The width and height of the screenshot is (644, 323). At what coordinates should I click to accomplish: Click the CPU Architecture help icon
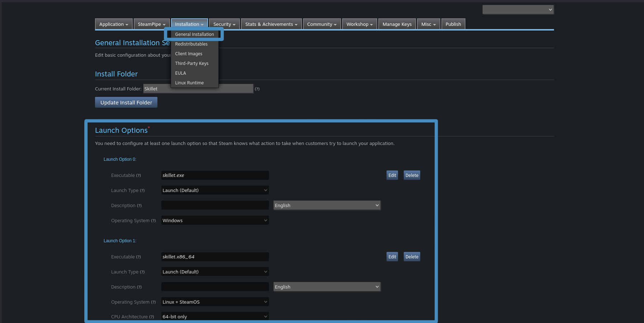click(x=151, y=317)
